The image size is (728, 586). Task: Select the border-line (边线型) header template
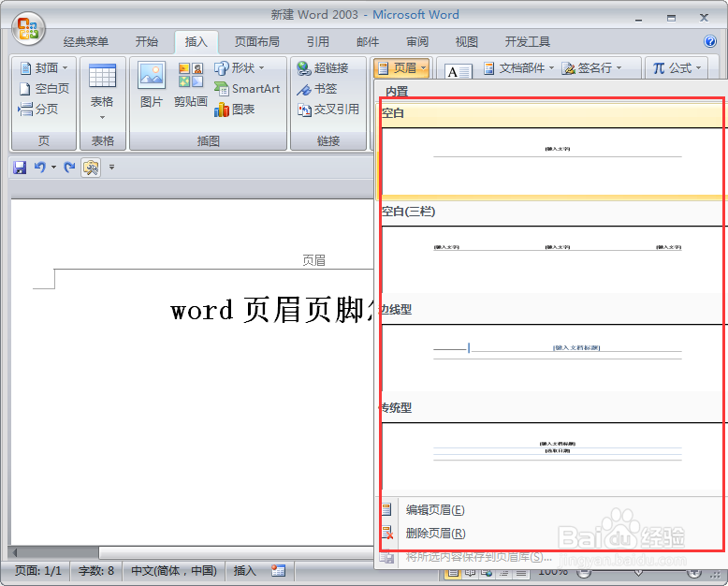pos(551,348)
